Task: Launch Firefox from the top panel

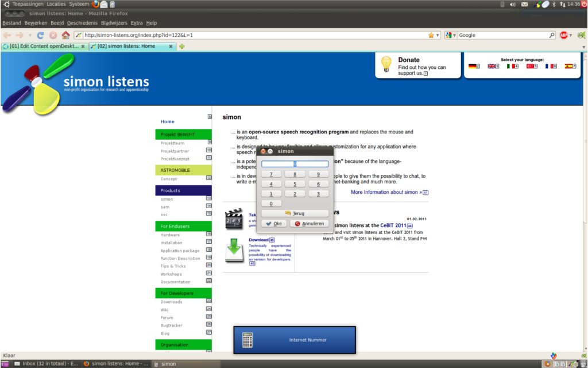Action: click(96, 4)
